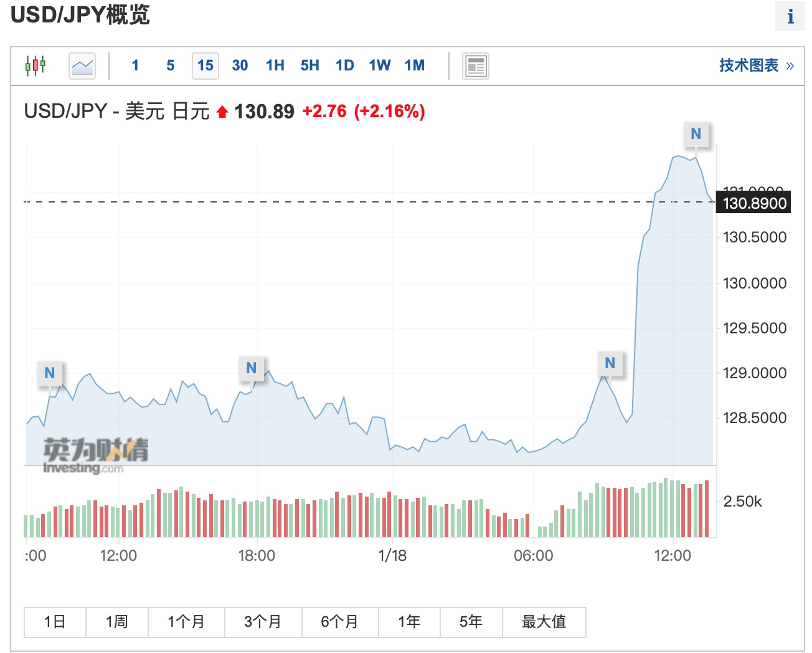
Task: Open the N news marker at chart peak
Action: [x=696, y=134]
